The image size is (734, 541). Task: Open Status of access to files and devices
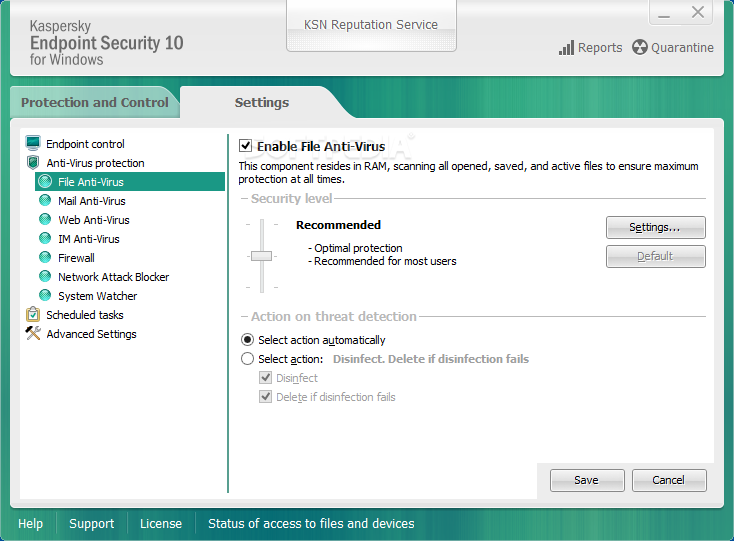point(311,523)
